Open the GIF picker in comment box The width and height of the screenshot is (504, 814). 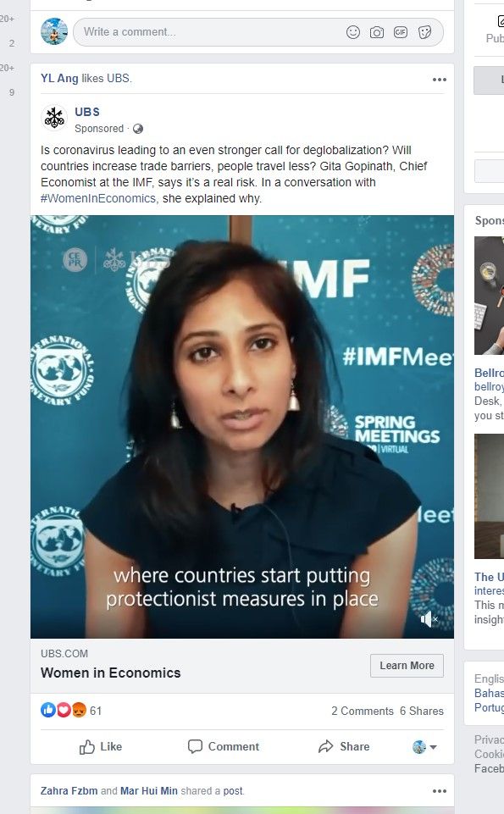point(401,32)
